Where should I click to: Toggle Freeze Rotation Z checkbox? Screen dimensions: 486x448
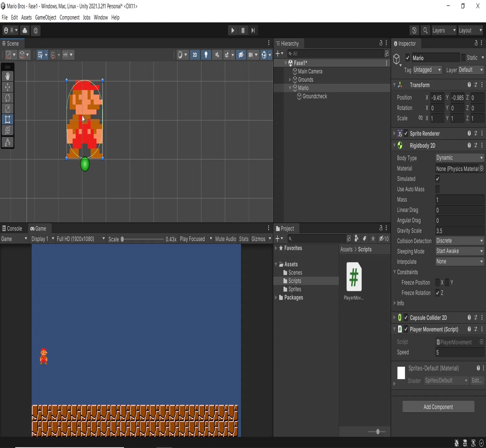coord(438,293)
